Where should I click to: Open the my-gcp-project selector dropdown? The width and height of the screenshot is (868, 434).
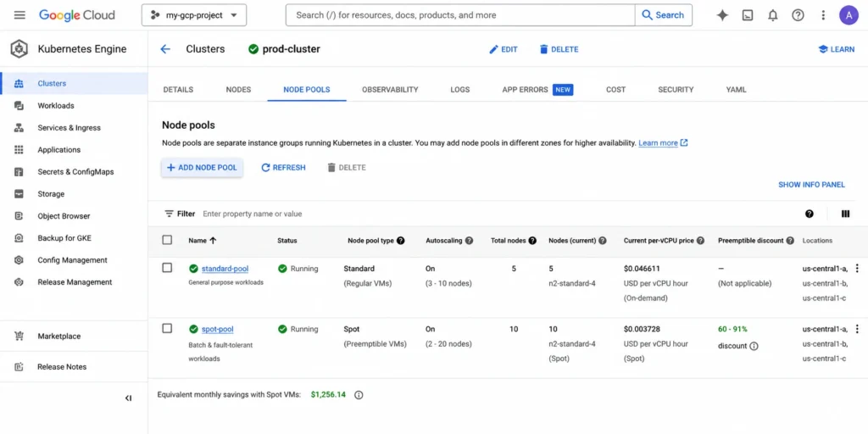194,15
